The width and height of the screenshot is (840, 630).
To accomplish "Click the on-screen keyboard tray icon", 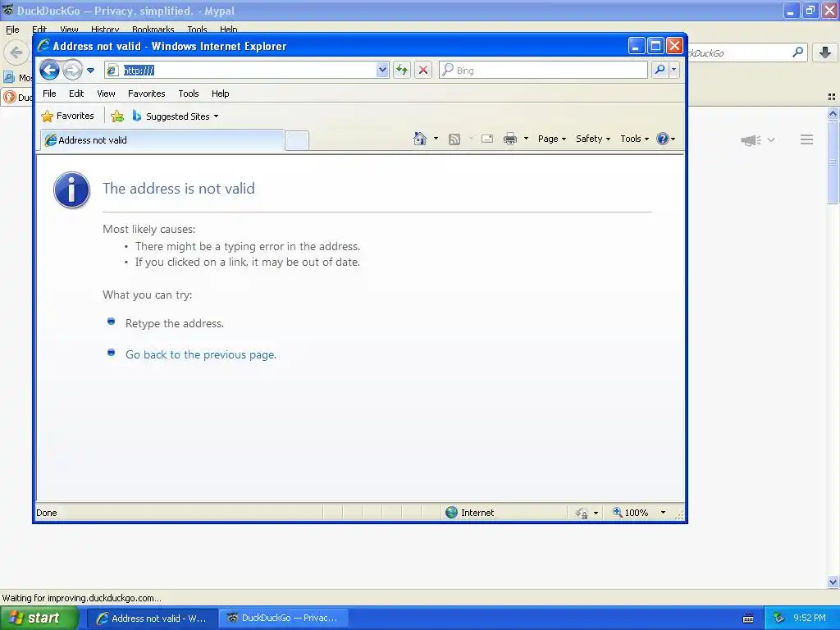I will [748, 619].
